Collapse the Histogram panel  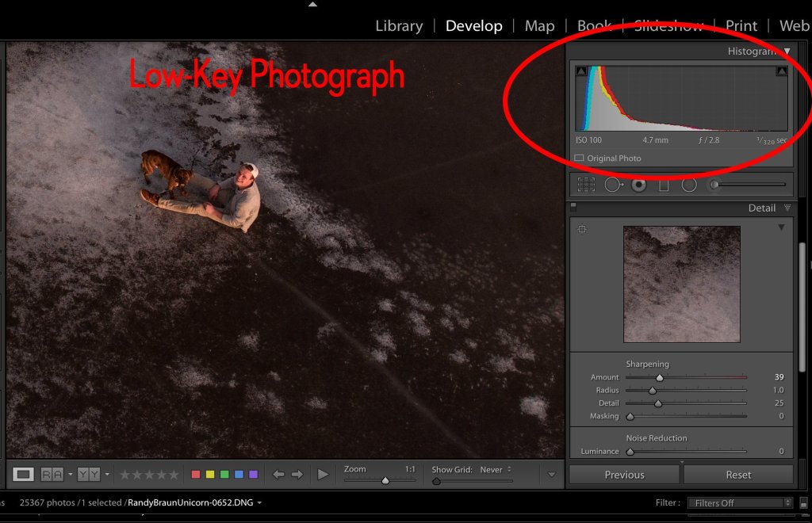[787, 52]
